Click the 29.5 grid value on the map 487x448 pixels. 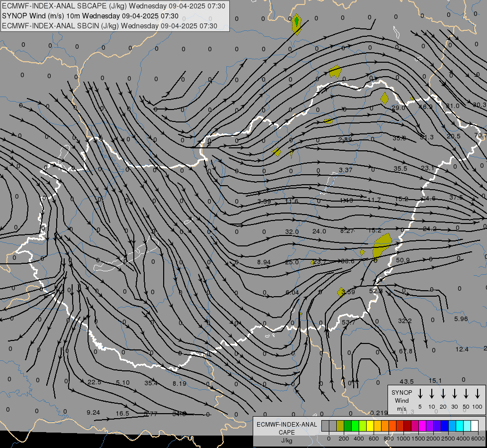coord(454,136)
